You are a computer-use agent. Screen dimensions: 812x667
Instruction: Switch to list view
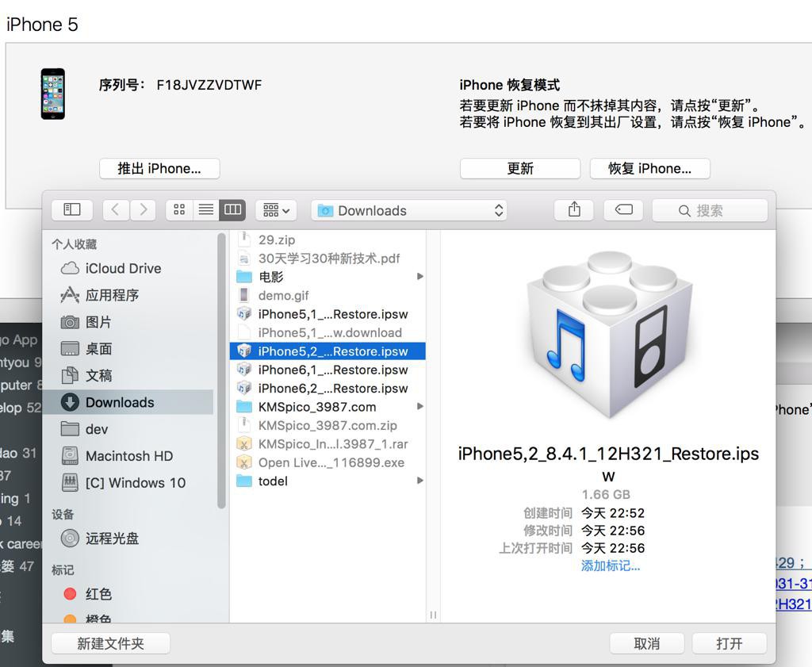tap(206, 209)
